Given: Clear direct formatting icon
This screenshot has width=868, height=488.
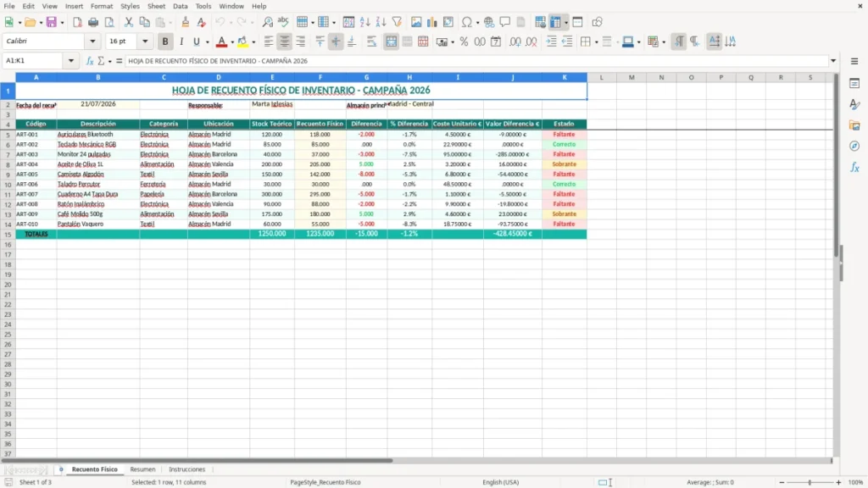Looking at the screenshot, I should [x=201, y=22].
